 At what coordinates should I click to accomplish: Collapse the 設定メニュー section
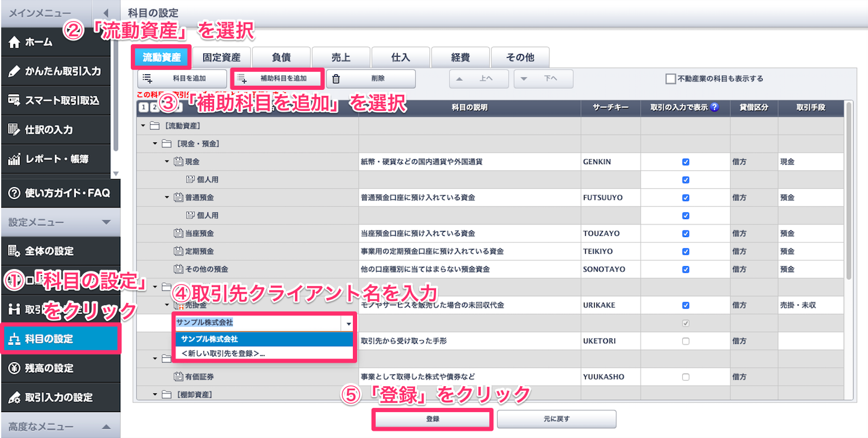107,223
